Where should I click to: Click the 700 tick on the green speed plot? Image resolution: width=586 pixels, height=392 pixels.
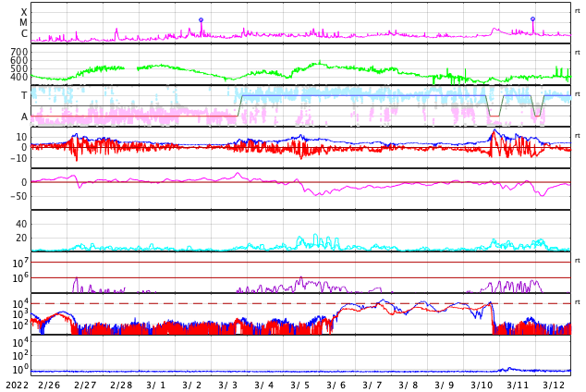pyautogui.click(x=19, y=52)
